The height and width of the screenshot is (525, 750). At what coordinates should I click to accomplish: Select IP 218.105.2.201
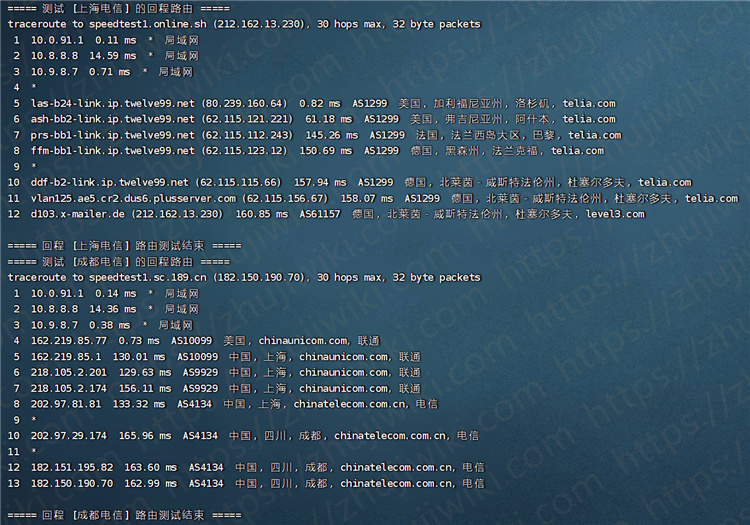pos(69,372)
